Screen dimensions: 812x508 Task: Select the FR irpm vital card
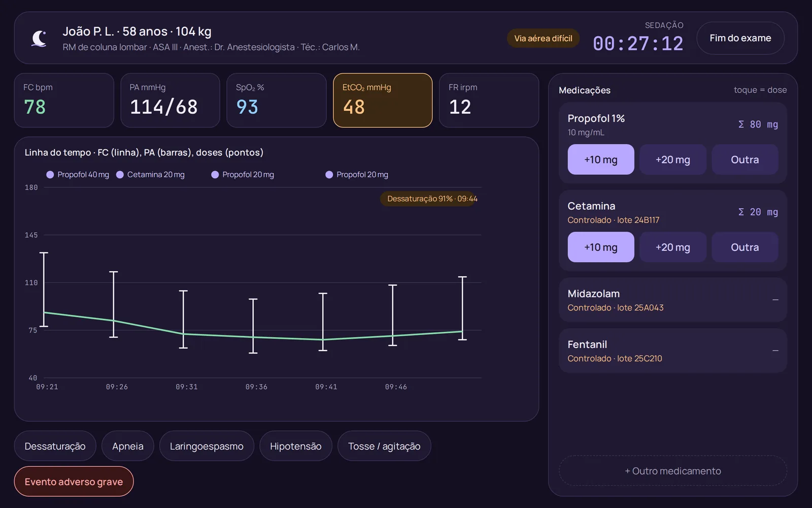489,100
